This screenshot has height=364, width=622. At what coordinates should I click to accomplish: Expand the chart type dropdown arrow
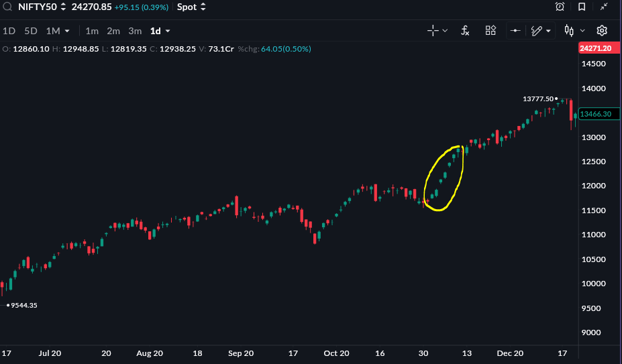tap(582, 31)
